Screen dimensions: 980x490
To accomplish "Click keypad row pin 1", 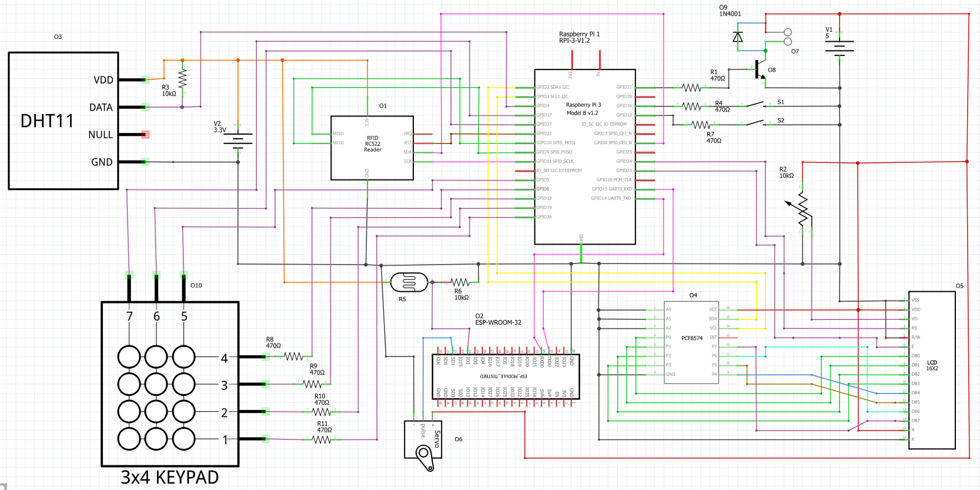I will point(254,439).
